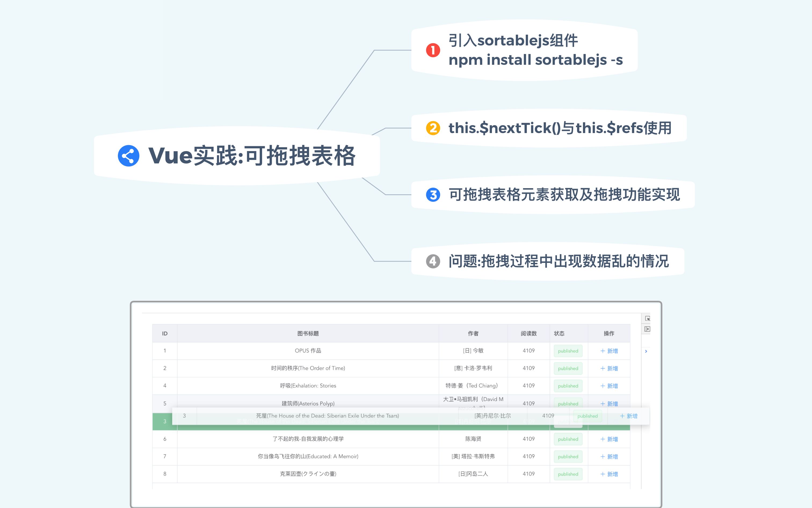The image size is (812, 508).
Task: Click published tag in '了不起的我' row
Action: coord(568,439)
